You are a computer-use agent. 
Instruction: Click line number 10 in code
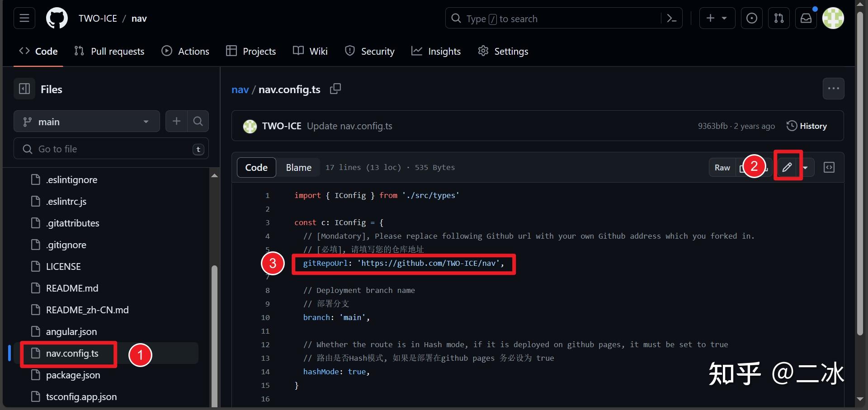coord(265,317)
